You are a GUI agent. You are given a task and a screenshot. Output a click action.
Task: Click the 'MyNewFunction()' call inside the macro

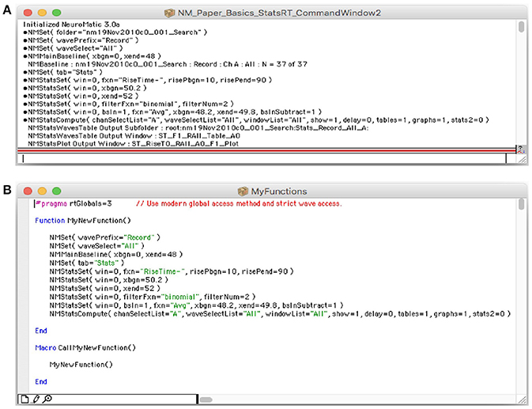click(81, 365)
